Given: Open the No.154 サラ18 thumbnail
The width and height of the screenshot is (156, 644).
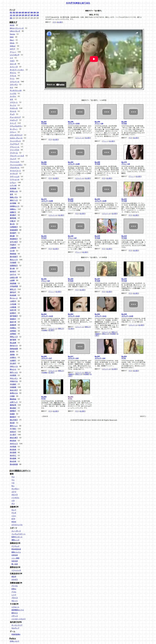Looking at the screenshot, I should pyautogui.click(x=133, y=269).
